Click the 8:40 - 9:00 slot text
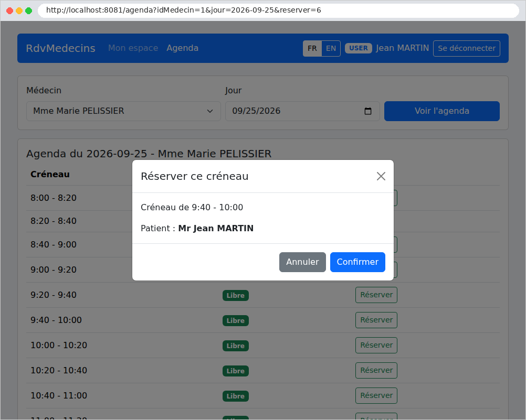 coord(54,244)
